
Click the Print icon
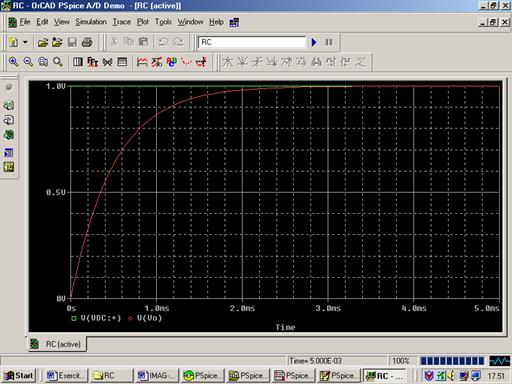pos(87,42)
